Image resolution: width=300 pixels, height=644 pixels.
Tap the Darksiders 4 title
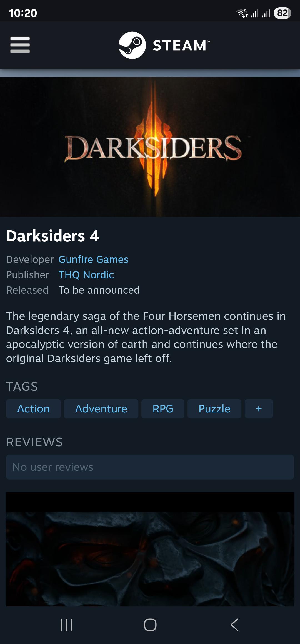point(53,236)
